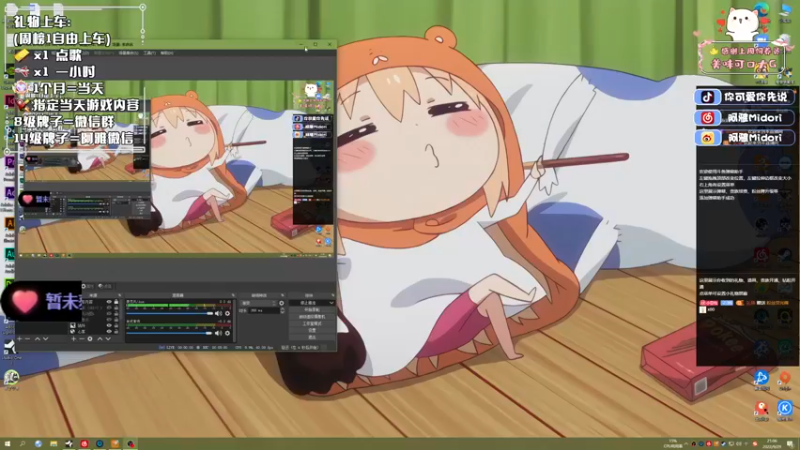Open the taskbar clock and date

click(x=772, y=444)
